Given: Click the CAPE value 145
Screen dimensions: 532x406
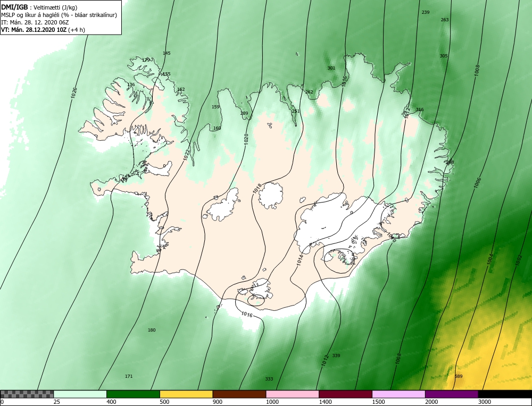Looking at the screenshot, I should tap(167, 53).
